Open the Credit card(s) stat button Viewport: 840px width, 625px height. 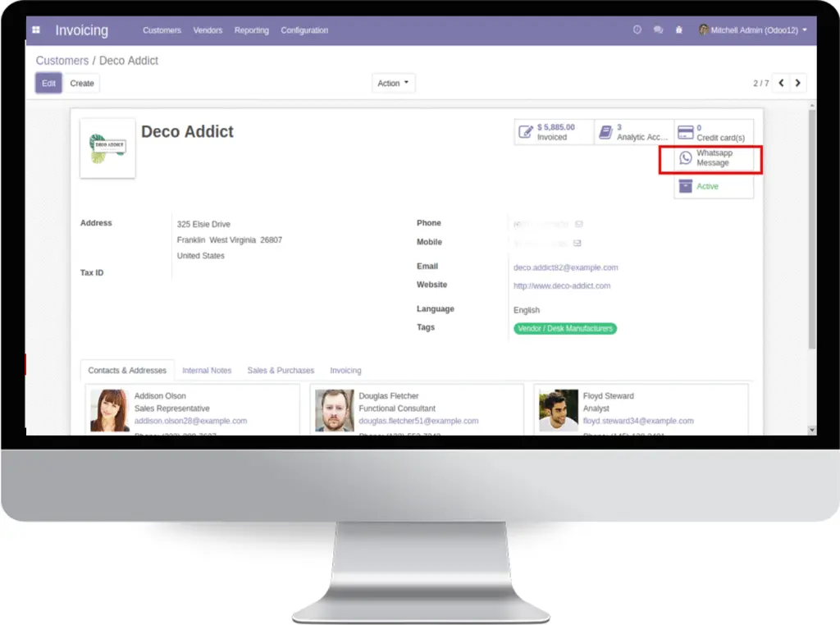tap(714, 132)
